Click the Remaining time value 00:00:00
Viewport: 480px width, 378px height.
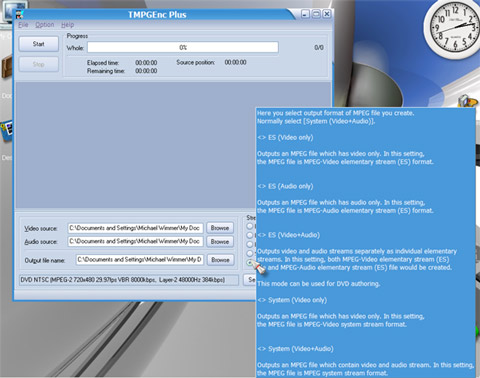point(146,71)
